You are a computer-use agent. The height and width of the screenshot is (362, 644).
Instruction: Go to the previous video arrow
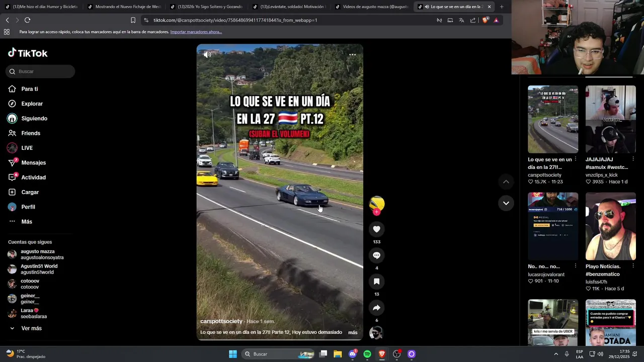(x=506, y=182)
